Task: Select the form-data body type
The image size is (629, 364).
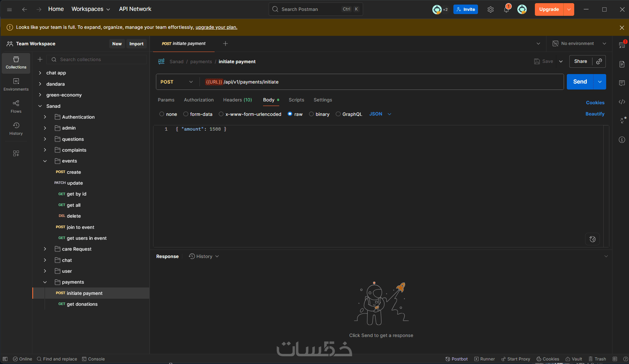Action: [x=186, y=114]
